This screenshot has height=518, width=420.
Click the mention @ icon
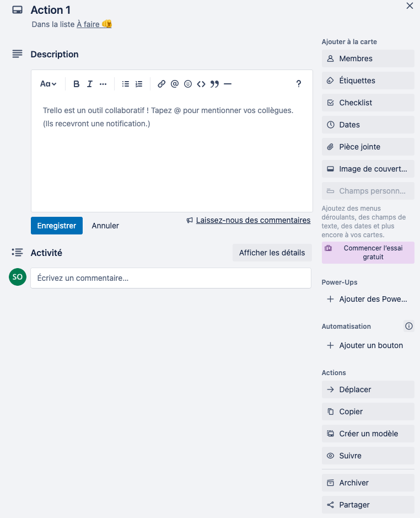click(175, 84)
